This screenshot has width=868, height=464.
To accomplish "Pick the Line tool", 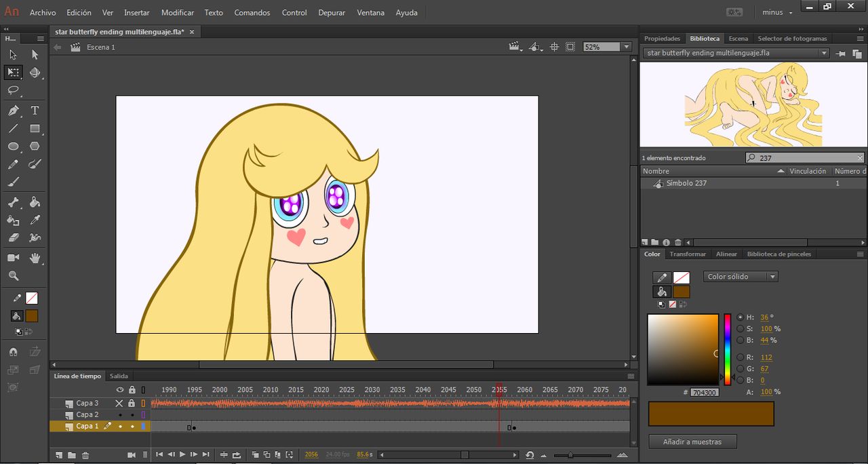I will 13,128.
